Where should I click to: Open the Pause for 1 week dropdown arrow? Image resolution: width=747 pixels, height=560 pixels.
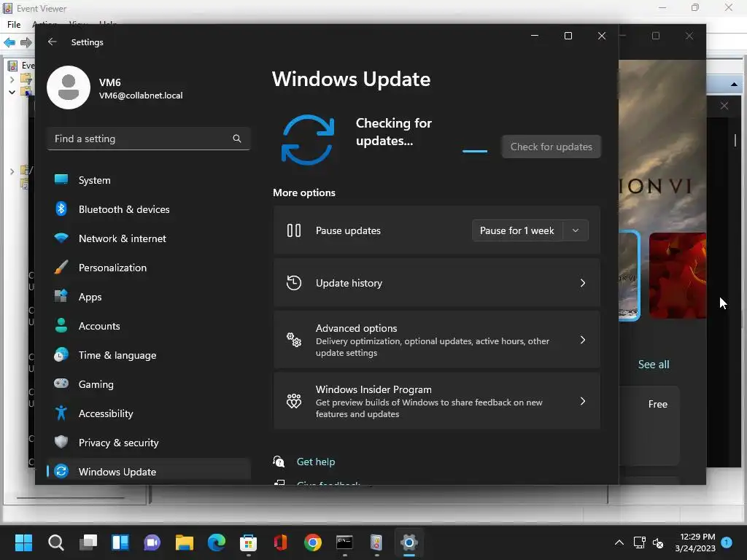click(576, 230)
